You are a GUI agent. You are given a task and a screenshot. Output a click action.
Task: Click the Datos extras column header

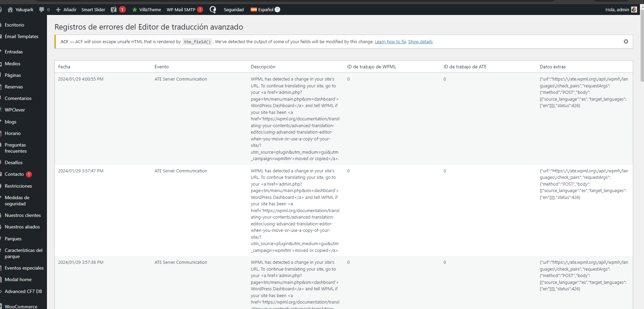pos(552,67)
